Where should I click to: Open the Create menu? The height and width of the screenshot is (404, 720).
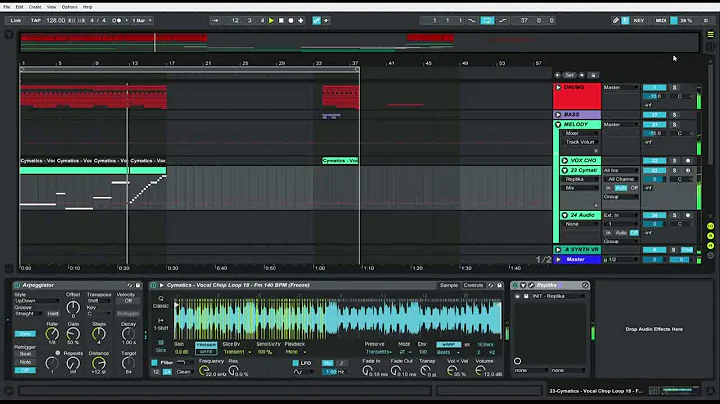(x=35, y=7)
